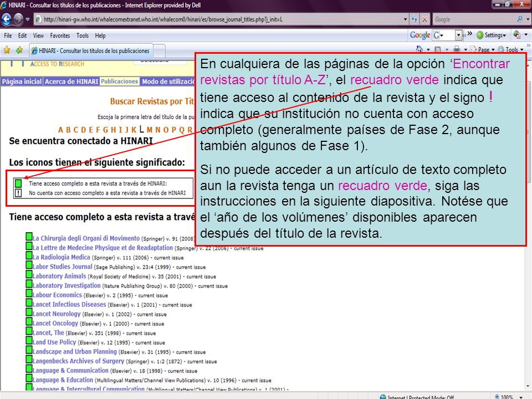Open Landscape and Urban Planning link

(75, 352)
